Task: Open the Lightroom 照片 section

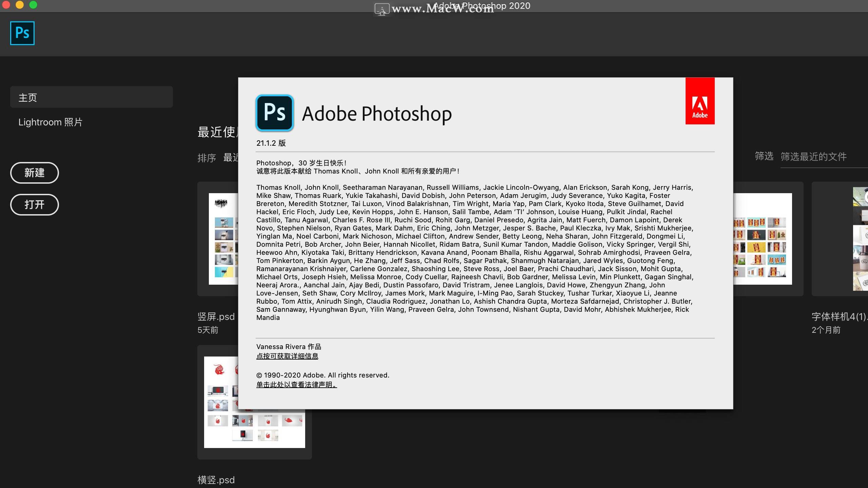Action: coord(50,122)
